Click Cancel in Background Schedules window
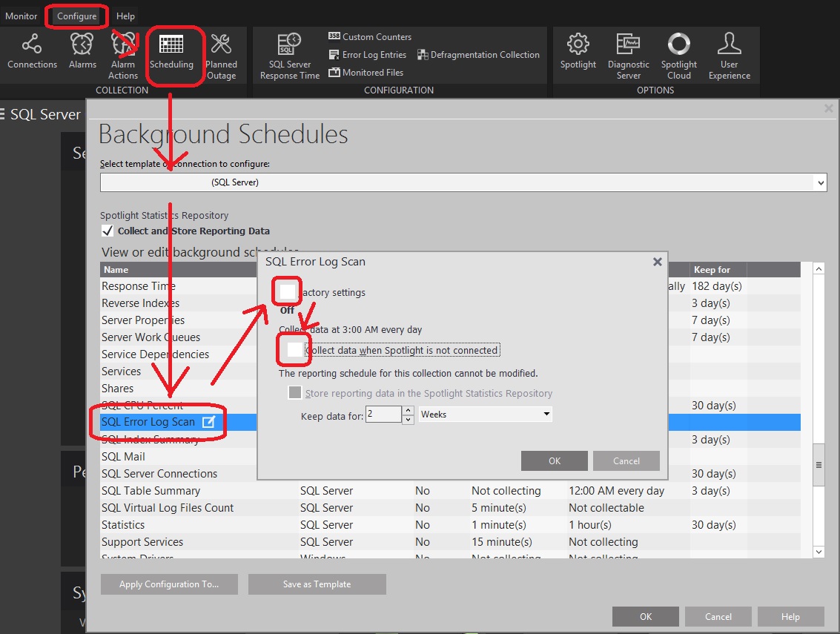The image size is (840, 634). coord(718,616)
